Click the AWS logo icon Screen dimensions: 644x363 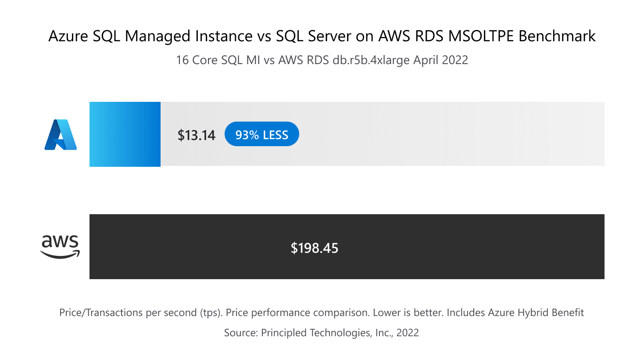point(60,247)
